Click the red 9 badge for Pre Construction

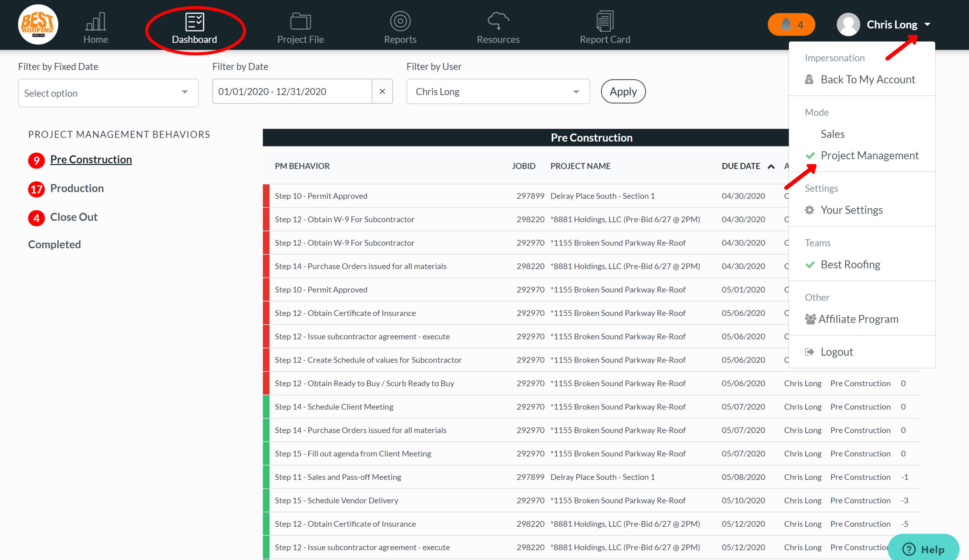[x=36, y=160]
